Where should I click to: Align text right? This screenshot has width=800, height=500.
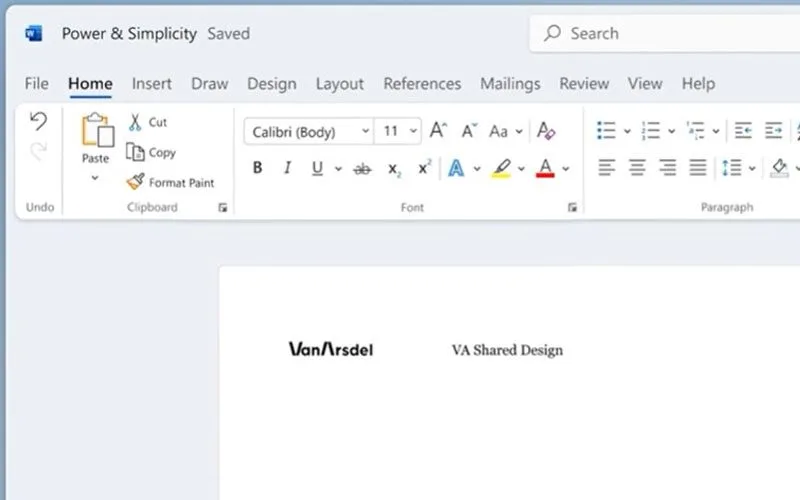[x=667, y=167]
